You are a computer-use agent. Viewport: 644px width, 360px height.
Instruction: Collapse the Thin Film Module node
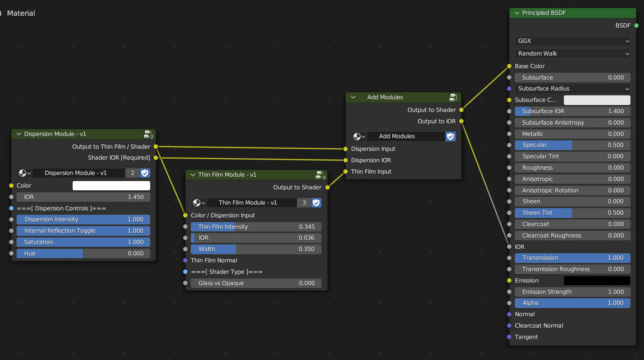point(193,175)
